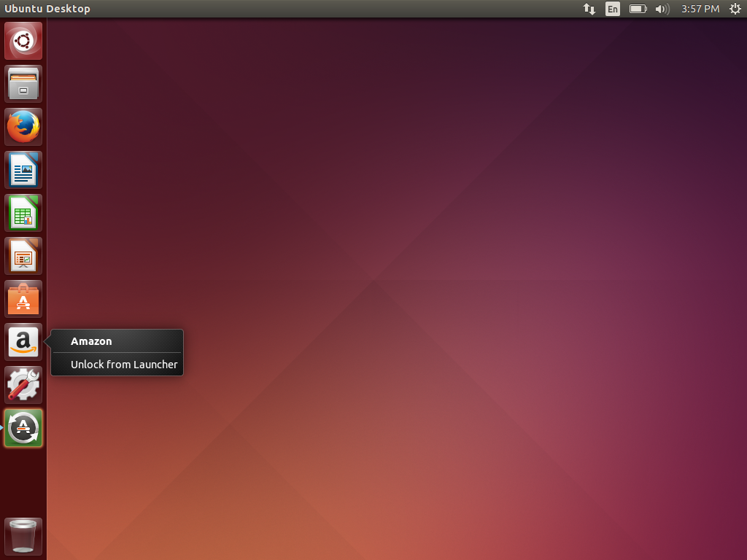The image size is (747, 560).
Task: Launch LibreOffice Impress presentations
Action: [23, 255]
